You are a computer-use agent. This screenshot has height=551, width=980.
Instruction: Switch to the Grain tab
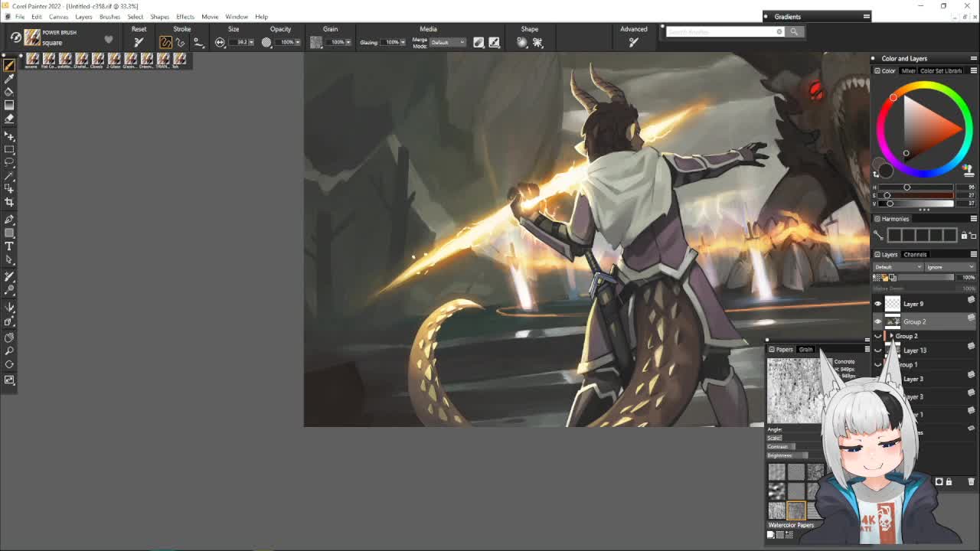click(805, 350)
